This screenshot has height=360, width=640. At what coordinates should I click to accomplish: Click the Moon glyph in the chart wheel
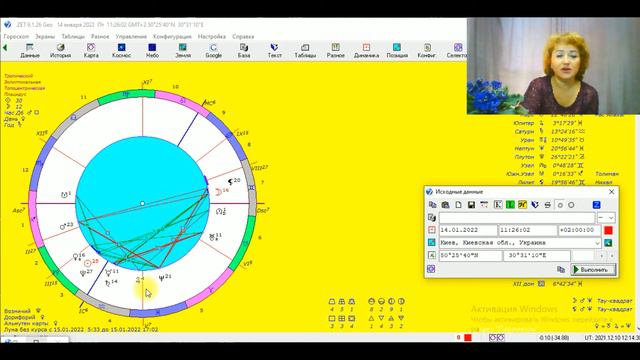point(219,192)
